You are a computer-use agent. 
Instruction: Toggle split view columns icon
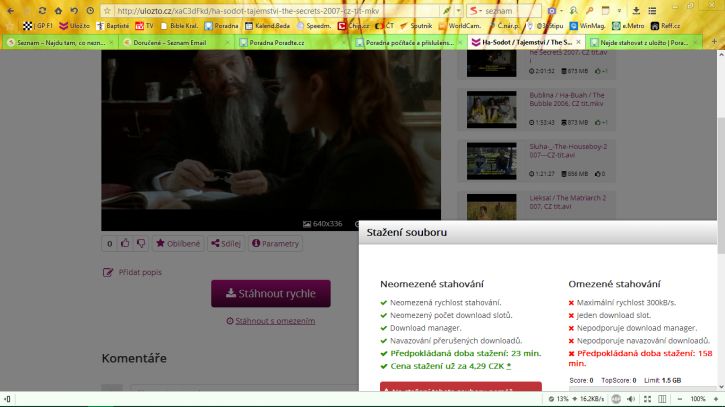(x=662, y=399)
